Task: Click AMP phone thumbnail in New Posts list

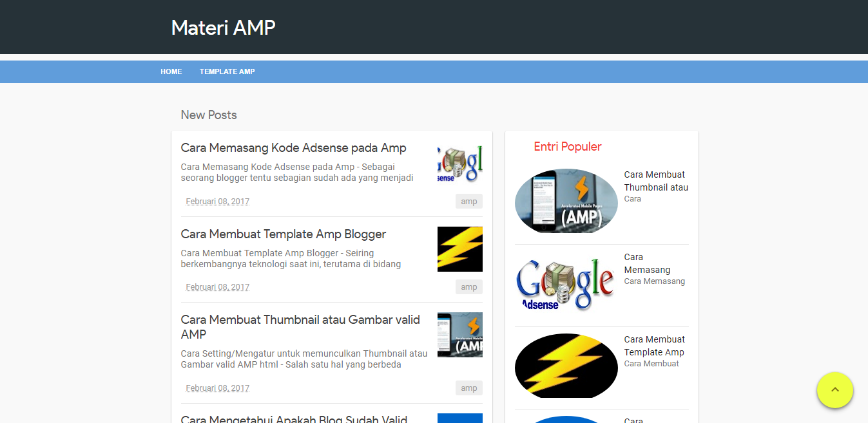Action: (460, 335)
